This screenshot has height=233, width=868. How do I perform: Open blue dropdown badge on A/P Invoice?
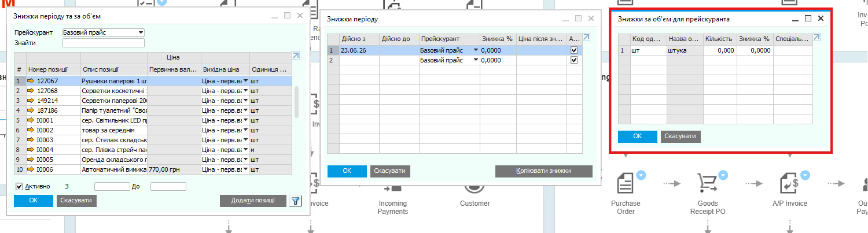tap(805, 175)
